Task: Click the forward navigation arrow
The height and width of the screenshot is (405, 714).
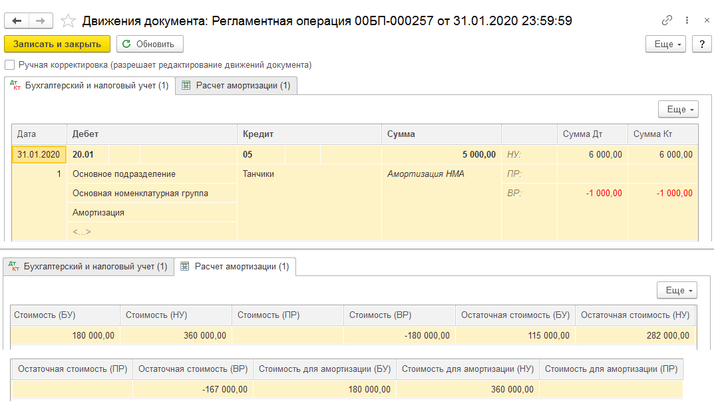Action: pos(41,20)
